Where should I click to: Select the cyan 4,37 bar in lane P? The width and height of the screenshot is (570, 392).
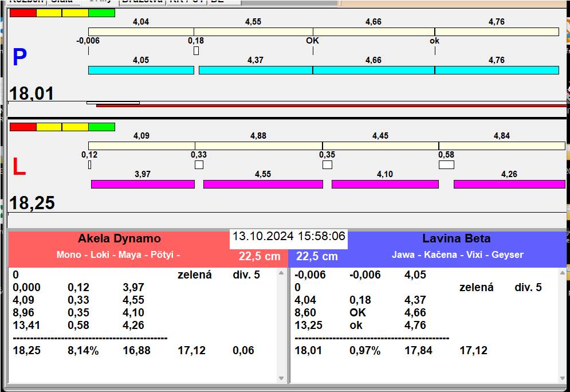[255, 70]
